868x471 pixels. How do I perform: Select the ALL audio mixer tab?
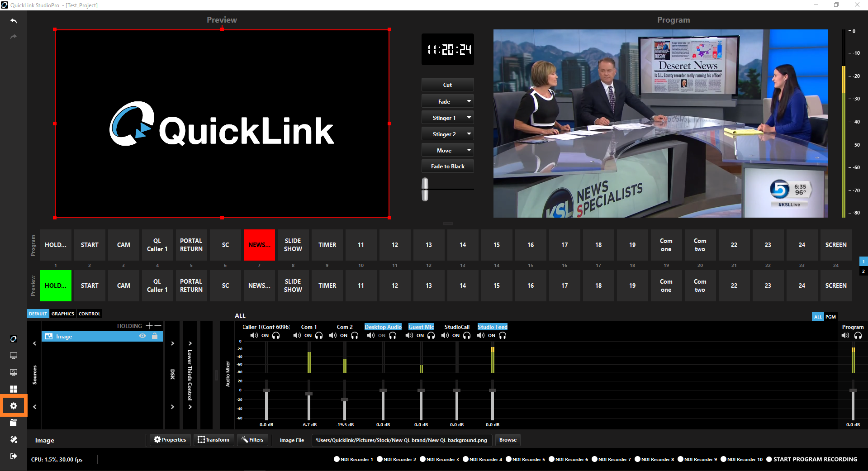tap(818, 317)
